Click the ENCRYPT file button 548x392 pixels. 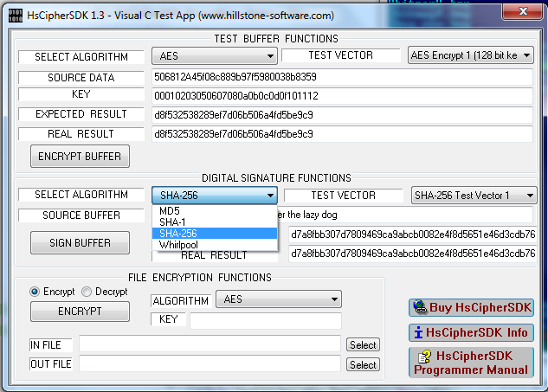[x=80, y=312]
